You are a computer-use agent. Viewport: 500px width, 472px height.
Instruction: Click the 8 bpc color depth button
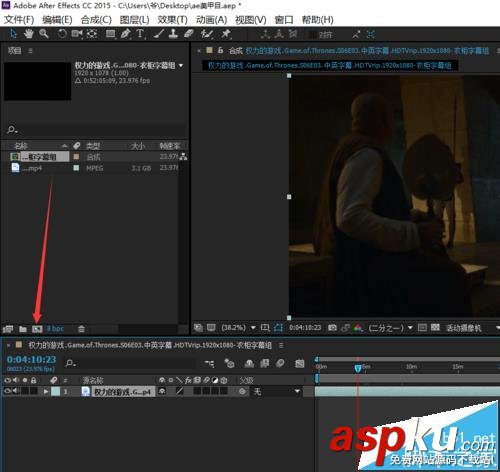55,329
